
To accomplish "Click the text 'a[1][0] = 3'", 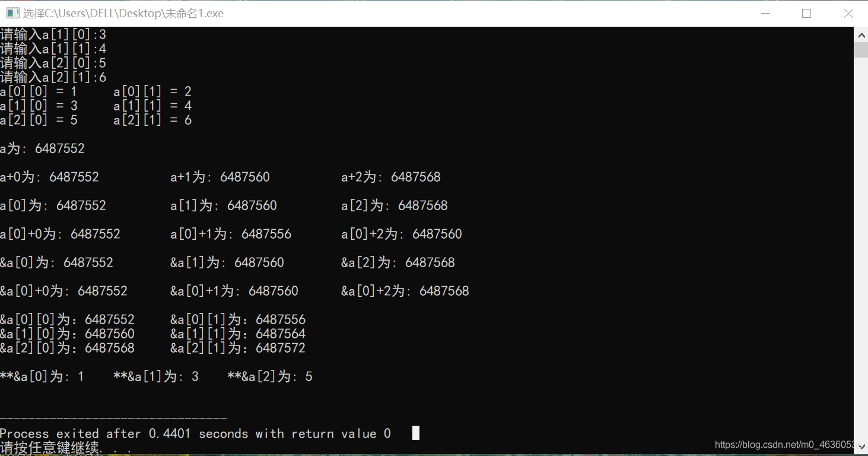I will (x=39, y=106).
